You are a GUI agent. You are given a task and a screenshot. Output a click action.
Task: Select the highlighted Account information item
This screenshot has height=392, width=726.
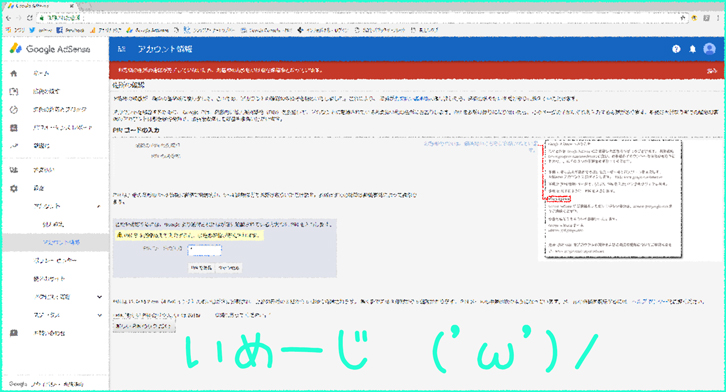(x=55, y=243)
